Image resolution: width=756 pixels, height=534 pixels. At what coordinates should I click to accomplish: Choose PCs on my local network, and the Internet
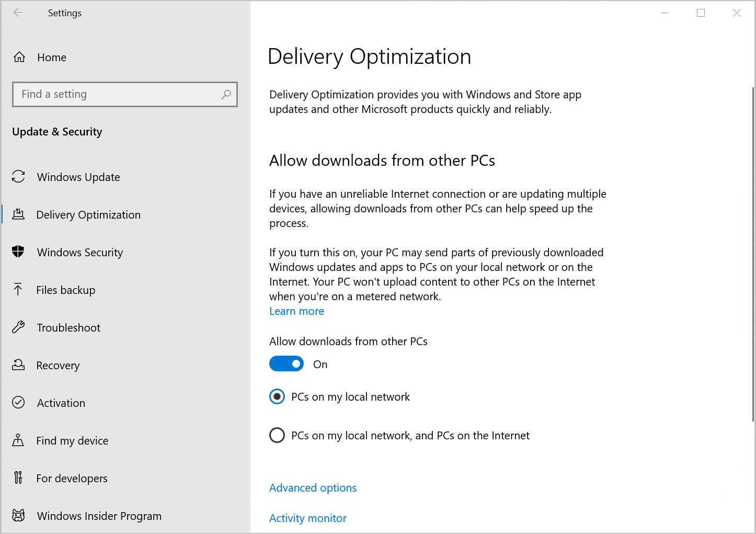[x=277, y=435]
